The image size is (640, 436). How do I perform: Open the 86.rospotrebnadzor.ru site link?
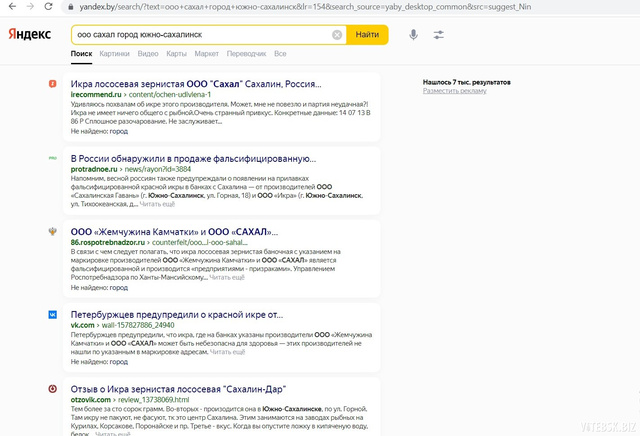108,242
